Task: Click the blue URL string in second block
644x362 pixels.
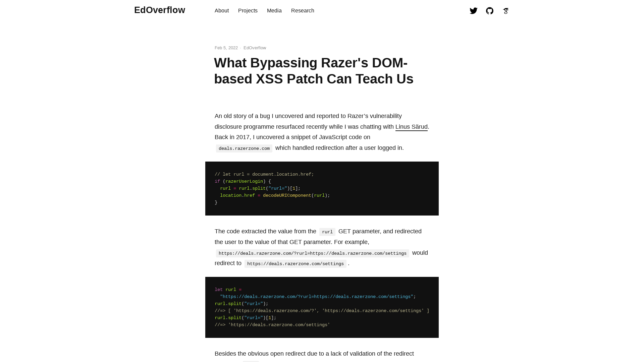Action: [317, 297]
